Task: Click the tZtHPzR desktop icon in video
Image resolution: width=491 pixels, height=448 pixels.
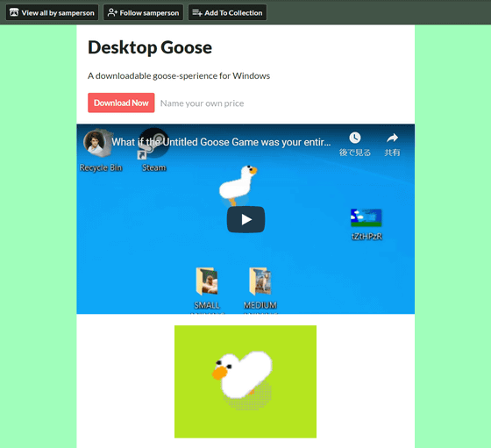Action: [366, 217]
